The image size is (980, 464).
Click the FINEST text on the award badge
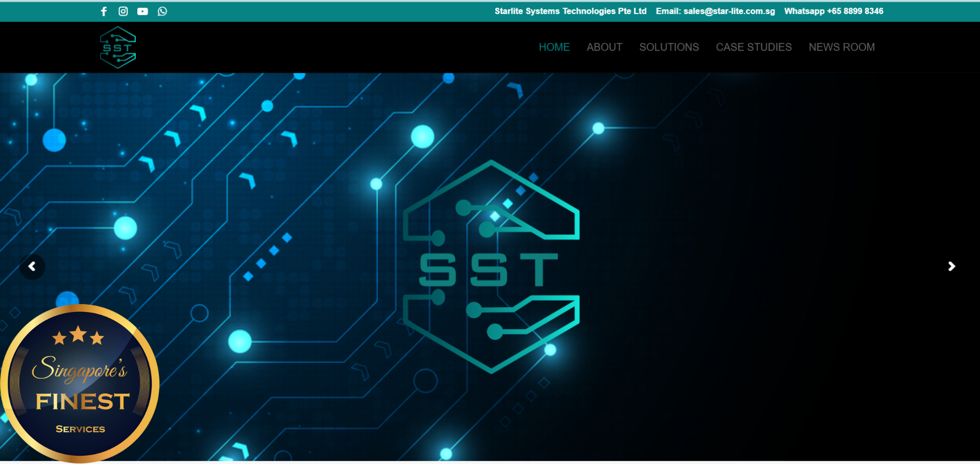[83, 402]
